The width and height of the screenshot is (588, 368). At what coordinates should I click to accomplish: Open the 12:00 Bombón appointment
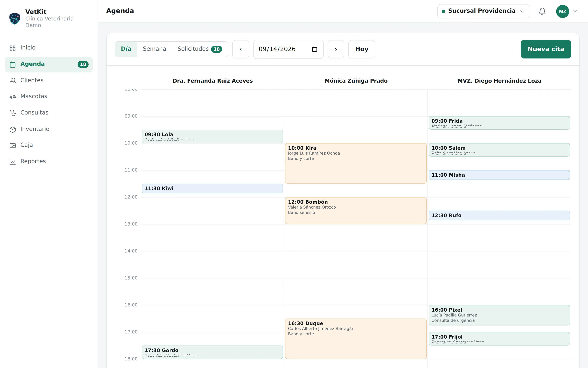click(x=356, y=211)
